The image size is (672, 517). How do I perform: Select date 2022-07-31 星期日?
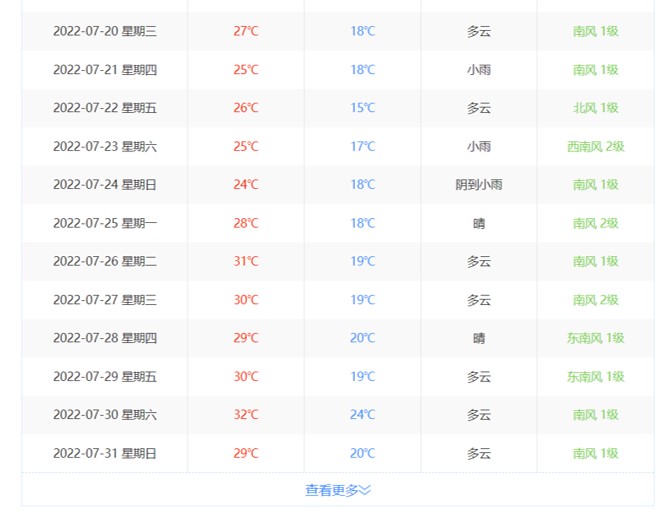pos(105,454)
